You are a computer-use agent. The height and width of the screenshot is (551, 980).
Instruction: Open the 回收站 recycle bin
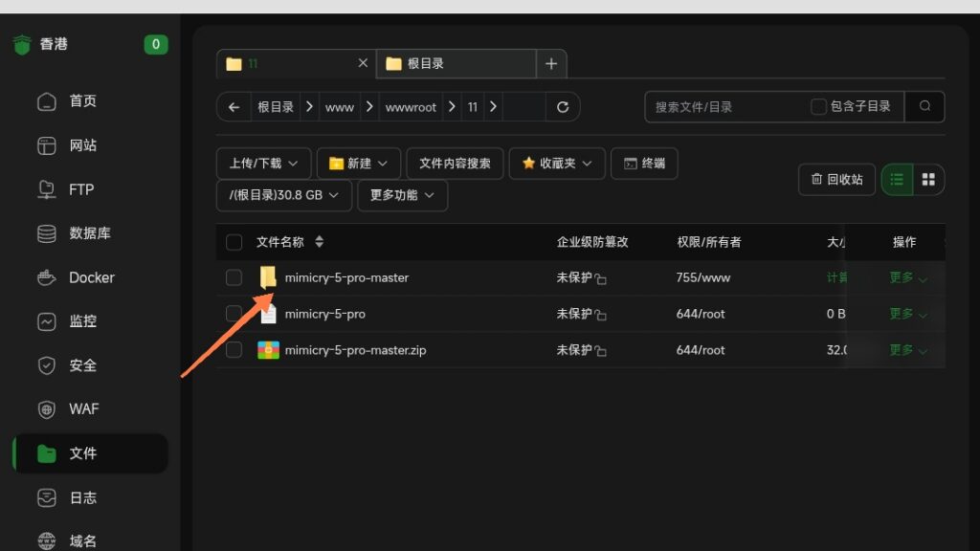point(836,180)
